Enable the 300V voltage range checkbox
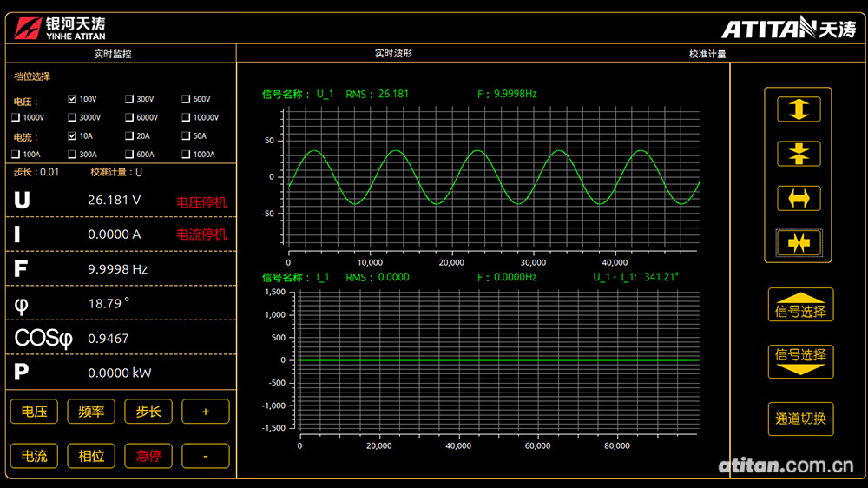 (x=129, y=99)
